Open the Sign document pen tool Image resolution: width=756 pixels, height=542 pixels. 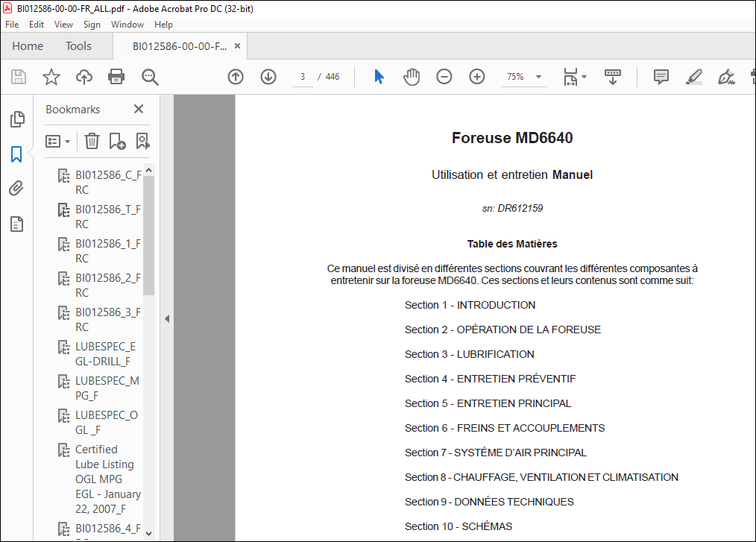726,77
